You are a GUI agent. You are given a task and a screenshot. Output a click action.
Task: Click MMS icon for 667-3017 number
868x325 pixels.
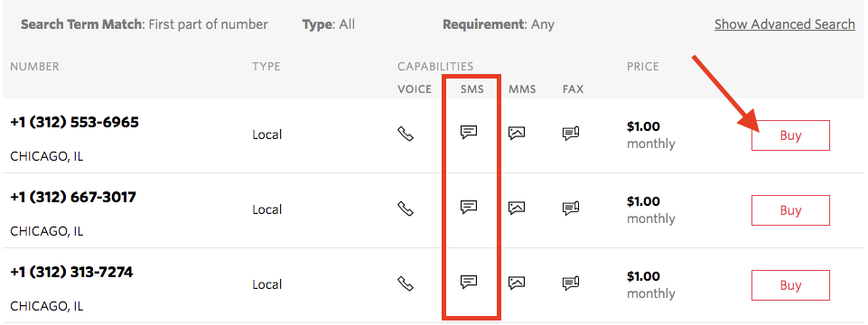517,209
